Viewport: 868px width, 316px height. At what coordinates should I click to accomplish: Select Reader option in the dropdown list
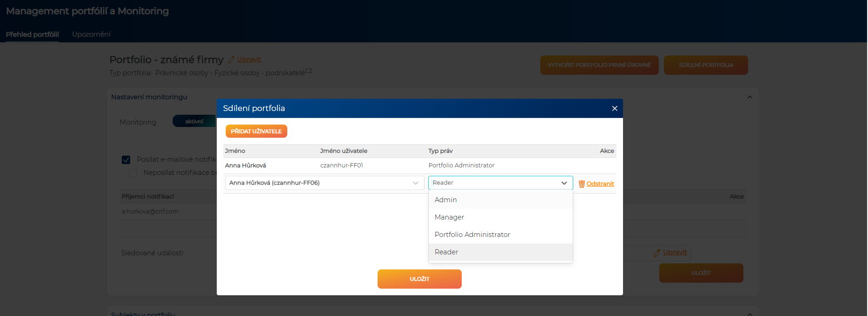tap(500, 252)
